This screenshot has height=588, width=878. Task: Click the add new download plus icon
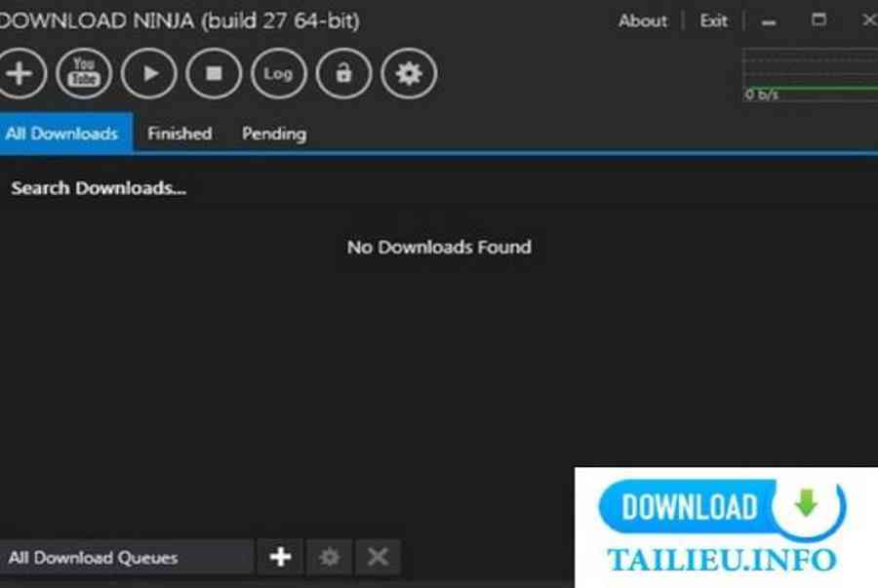pos(20,73)
